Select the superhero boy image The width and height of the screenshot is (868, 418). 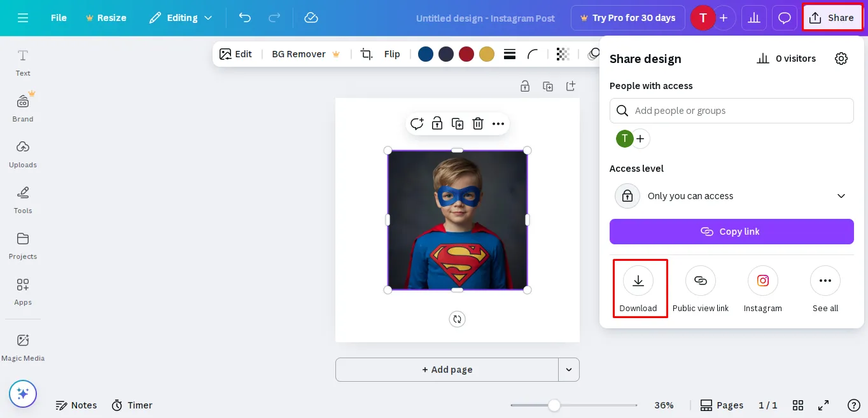pos(458,220)
